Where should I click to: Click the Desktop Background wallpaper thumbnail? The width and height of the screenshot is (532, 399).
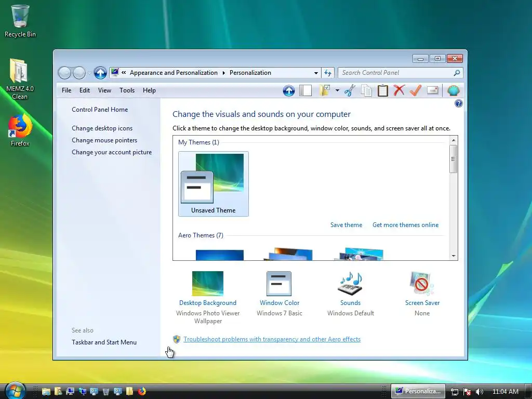pyautogui.click(x=208, y=284)
